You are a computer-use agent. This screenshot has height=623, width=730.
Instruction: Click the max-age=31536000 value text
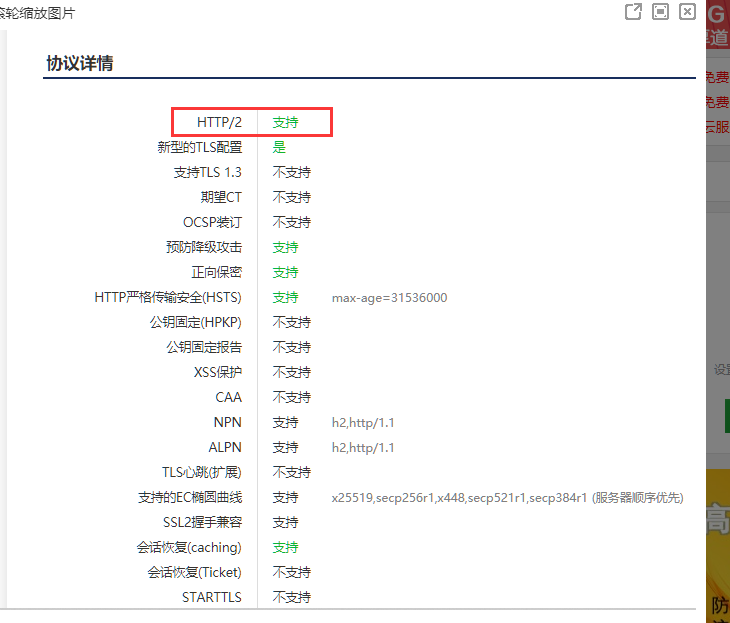click(x=389, y=298)
